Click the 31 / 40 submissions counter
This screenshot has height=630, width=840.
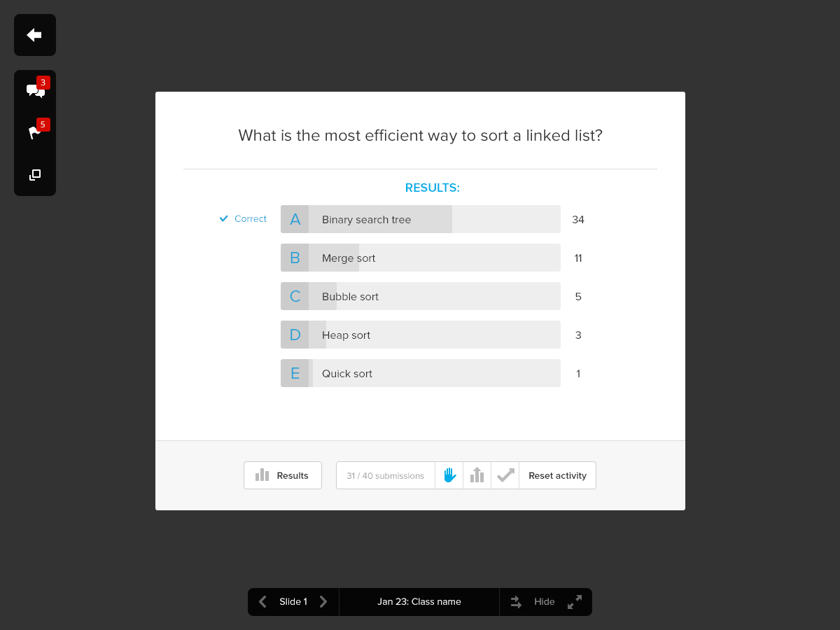[x=386, y=475]
